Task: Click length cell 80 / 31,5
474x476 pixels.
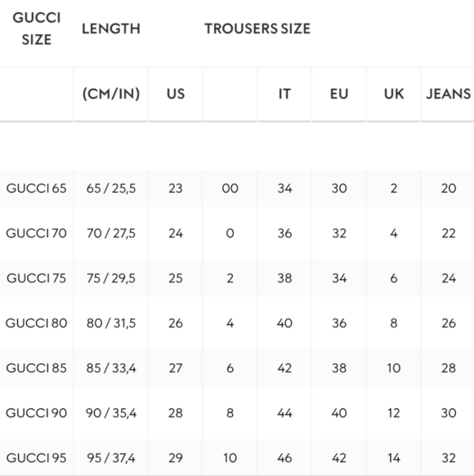Action: tap(111, 323)
